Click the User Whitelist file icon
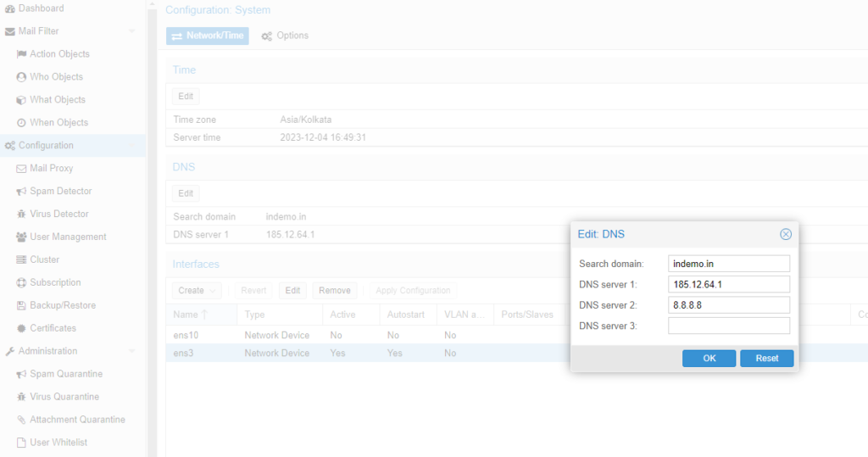This screenshot has height=457, width=868. (x=21, y=443)
